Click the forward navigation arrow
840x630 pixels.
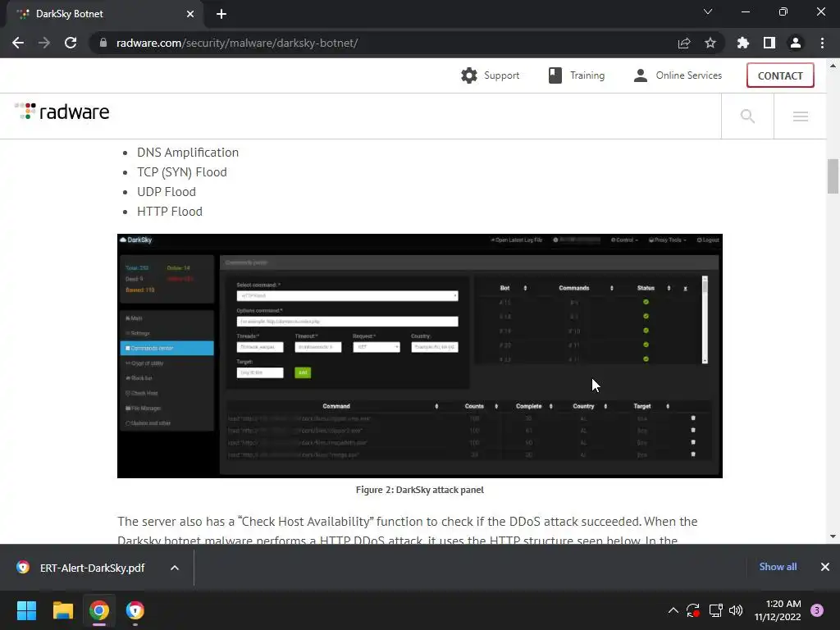tap(44, 43)
